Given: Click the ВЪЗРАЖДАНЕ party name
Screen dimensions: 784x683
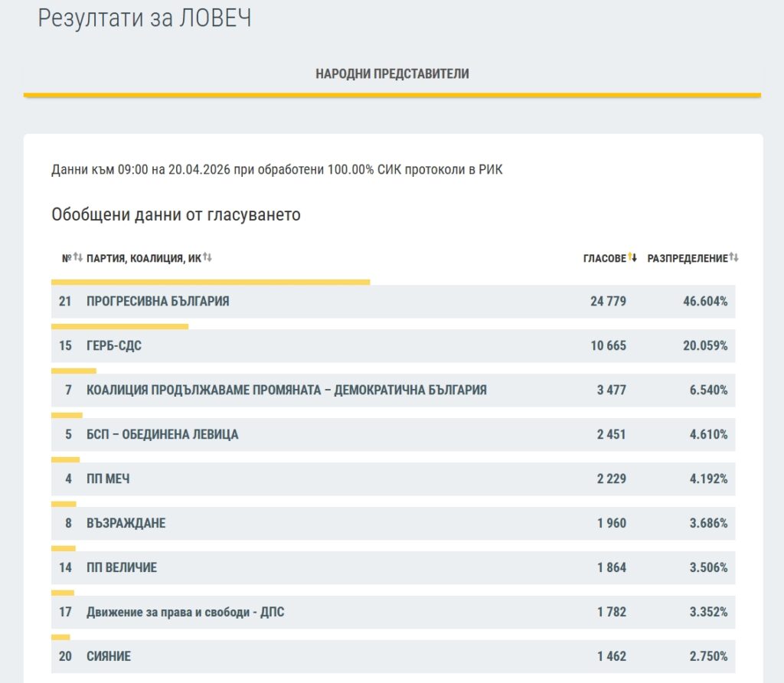Looking at the screenshot, I should [x=126, y=524].
